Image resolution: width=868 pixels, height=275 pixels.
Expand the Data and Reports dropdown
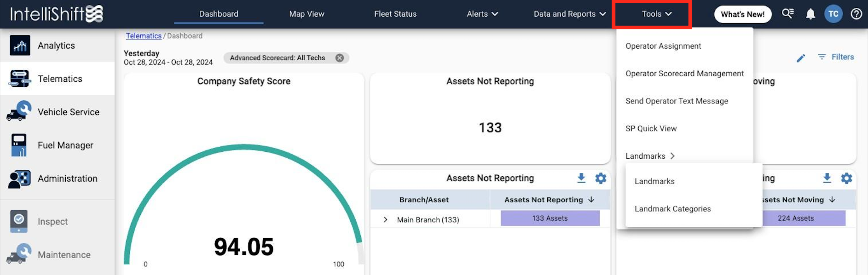569,14
